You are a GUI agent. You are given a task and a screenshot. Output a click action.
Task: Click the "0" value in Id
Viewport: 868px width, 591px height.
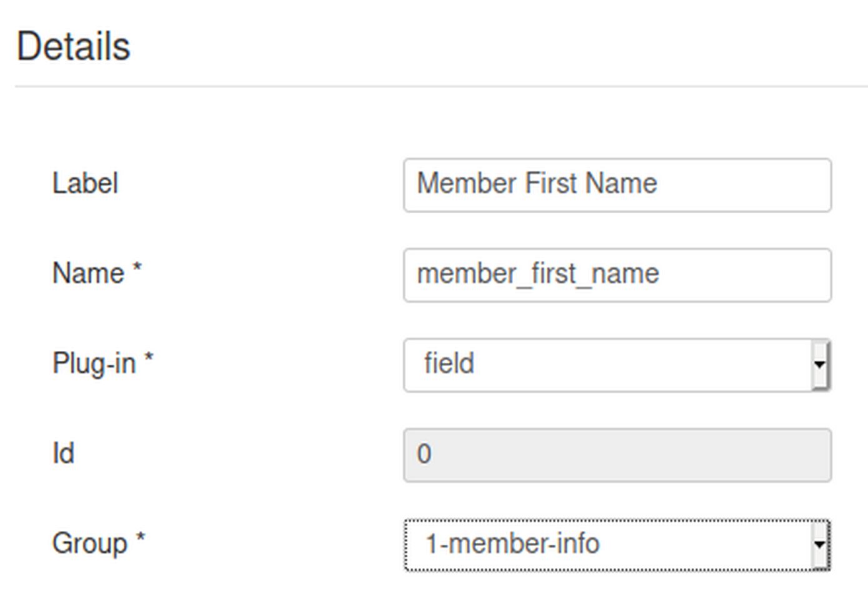point(424,455)
